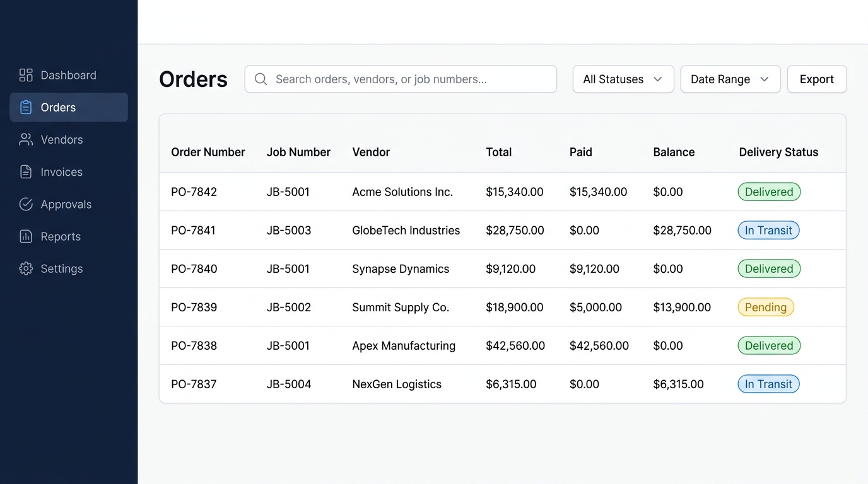Open Settings using the gear icon
The image size is (868, 484).
pos(26,268)
